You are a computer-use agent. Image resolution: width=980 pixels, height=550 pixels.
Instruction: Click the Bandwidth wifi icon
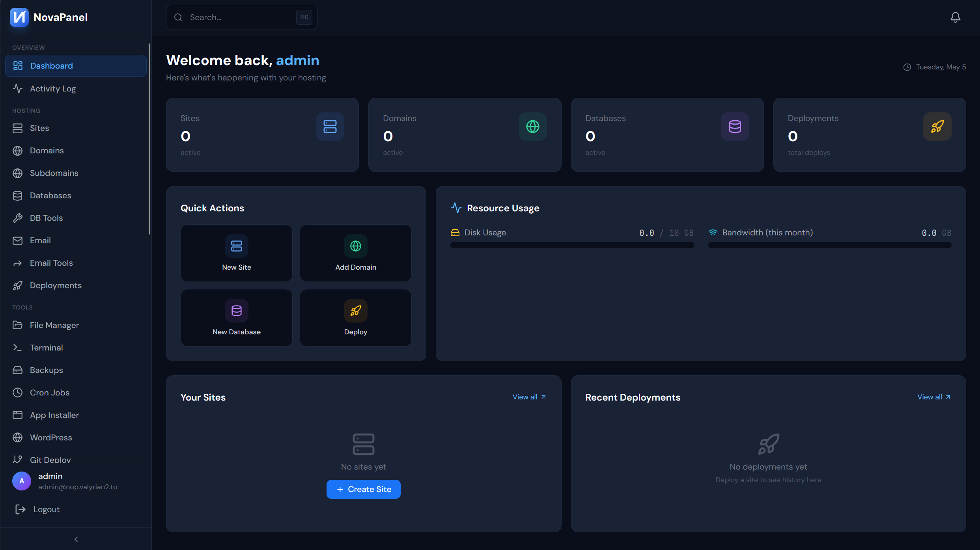click(713, 233)
